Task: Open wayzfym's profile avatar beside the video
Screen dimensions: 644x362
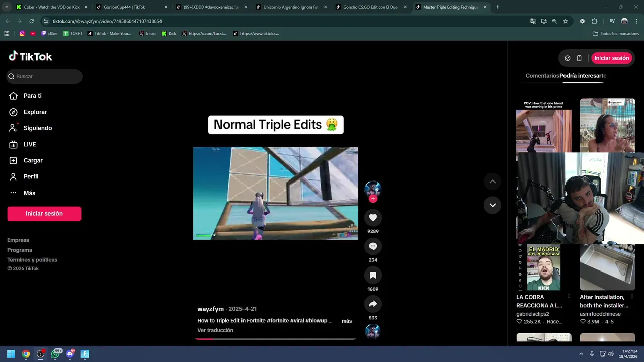Action: pyautogui.click(x=373, y=189)
